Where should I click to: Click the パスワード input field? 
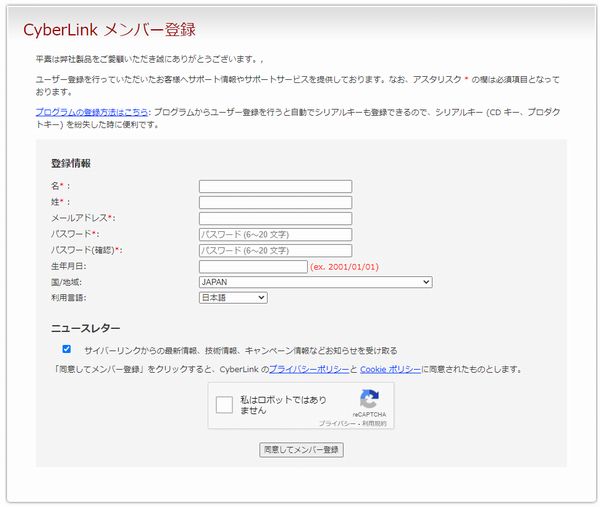(275, 235)
